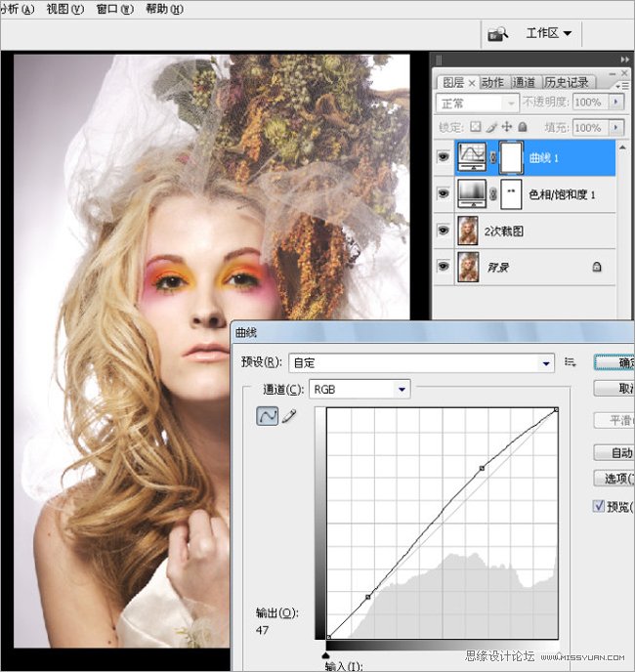Switch to the 历史记录 tab

point(566,82)
